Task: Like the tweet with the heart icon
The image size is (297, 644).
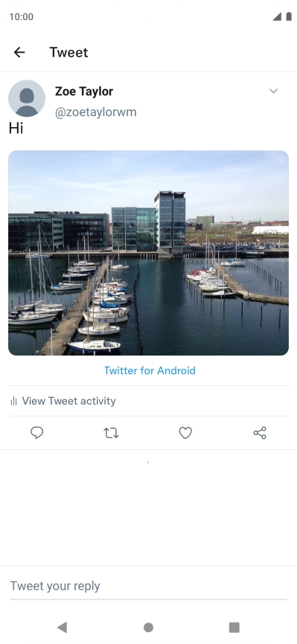Action: pyautogui.click(x=185, y=433)
